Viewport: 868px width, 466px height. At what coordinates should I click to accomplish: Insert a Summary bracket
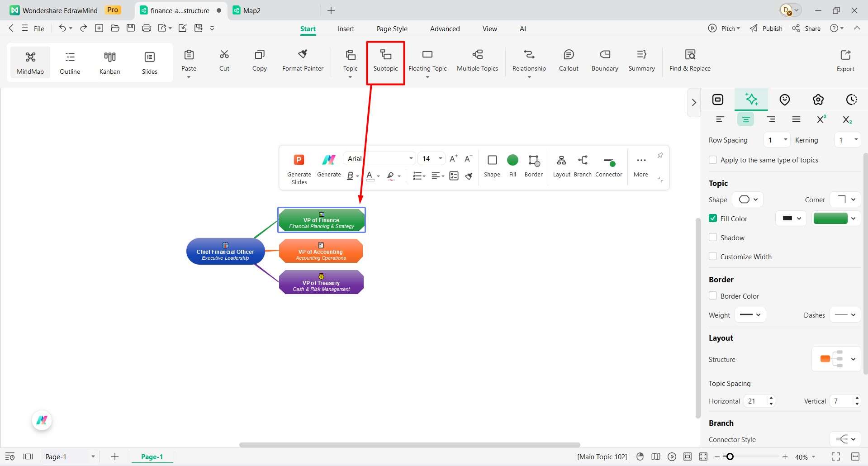coord(641,61)
